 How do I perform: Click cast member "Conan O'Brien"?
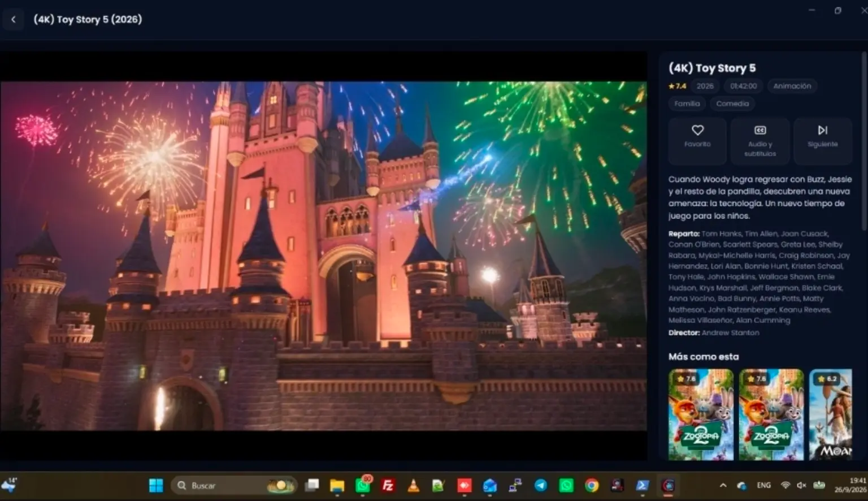pyautogui.click(x=693, y=244)
